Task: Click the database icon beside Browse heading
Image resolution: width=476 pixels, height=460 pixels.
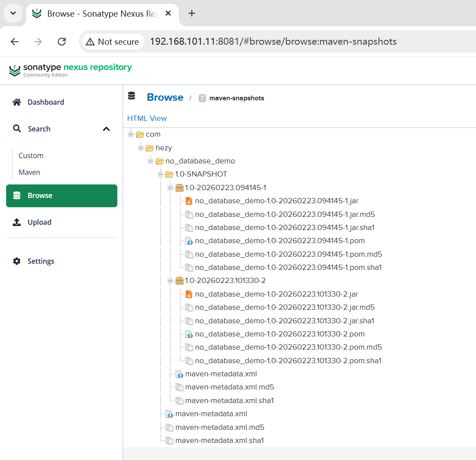Action: (x=131, y=96)
